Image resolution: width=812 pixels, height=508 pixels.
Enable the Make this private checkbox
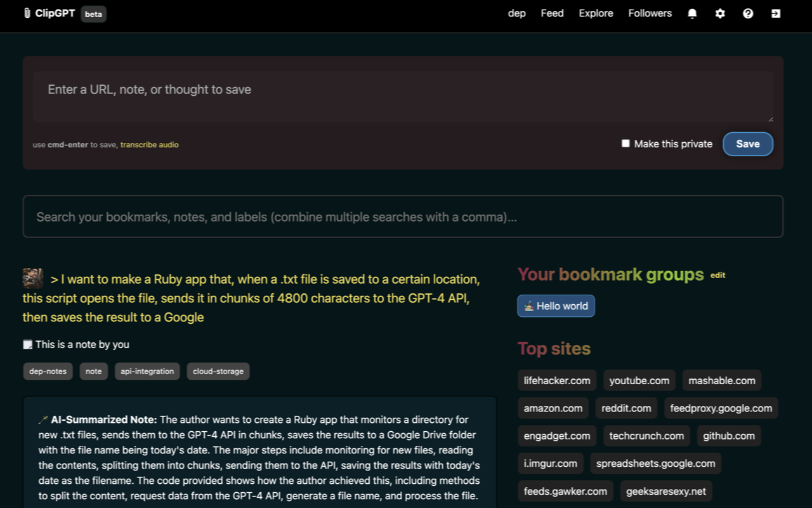(x=625, y=144)
